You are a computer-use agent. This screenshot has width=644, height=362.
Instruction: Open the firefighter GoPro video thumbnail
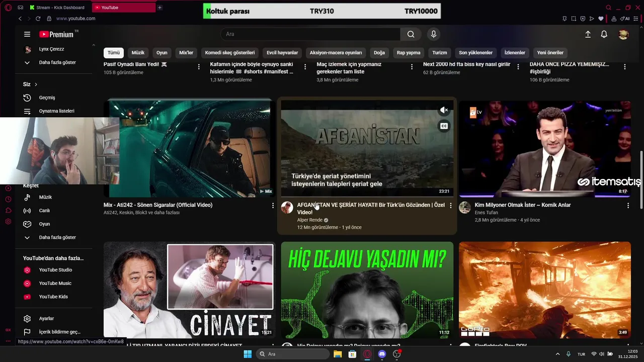coord(545,290)
